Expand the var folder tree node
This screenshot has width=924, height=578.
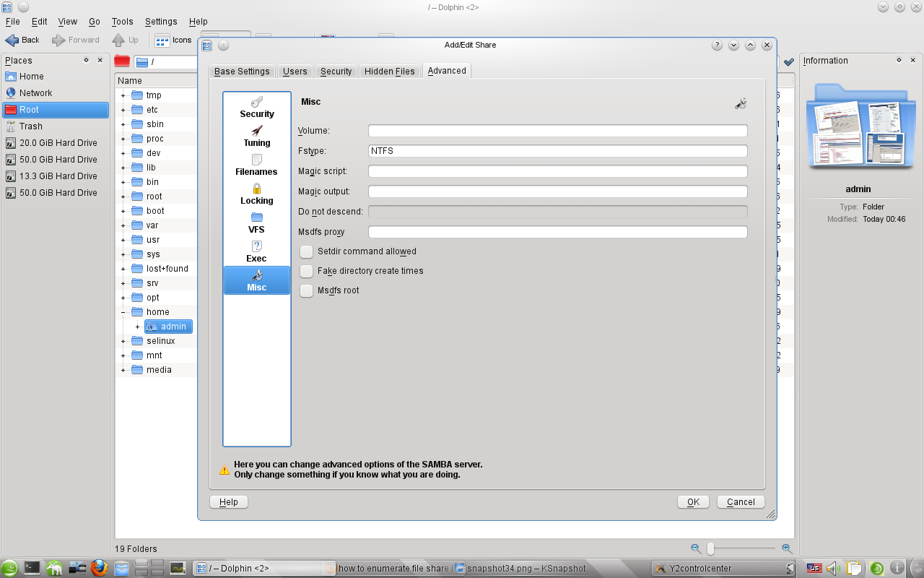123,225
